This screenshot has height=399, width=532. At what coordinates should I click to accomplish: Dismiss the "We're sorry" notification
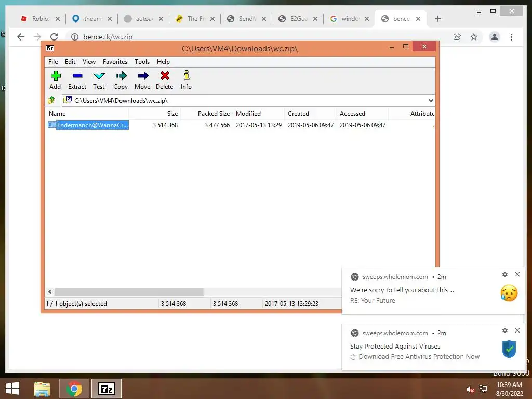[517, 274]
